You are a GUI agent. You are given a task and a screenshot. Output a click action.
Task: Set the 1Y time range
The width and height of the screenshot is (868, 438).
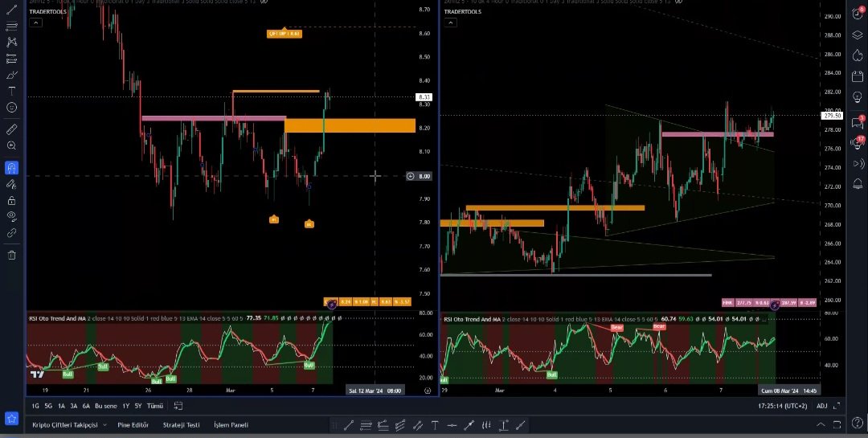click(x=125, y=406)
